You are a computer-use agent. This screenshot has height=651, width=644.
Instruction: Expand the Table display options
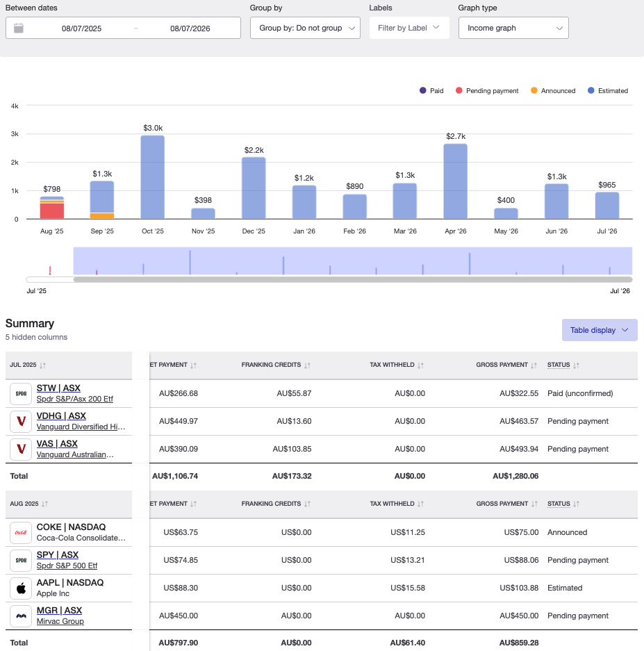(599, 330)
